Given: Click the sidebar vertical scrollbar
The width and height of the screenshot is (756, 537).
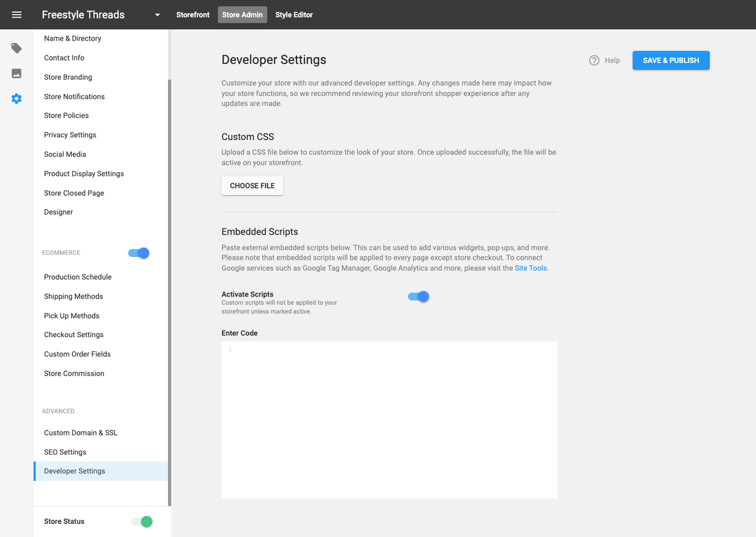Looking at the screenshot, I should pyautogui.click(x=169, y=291).
